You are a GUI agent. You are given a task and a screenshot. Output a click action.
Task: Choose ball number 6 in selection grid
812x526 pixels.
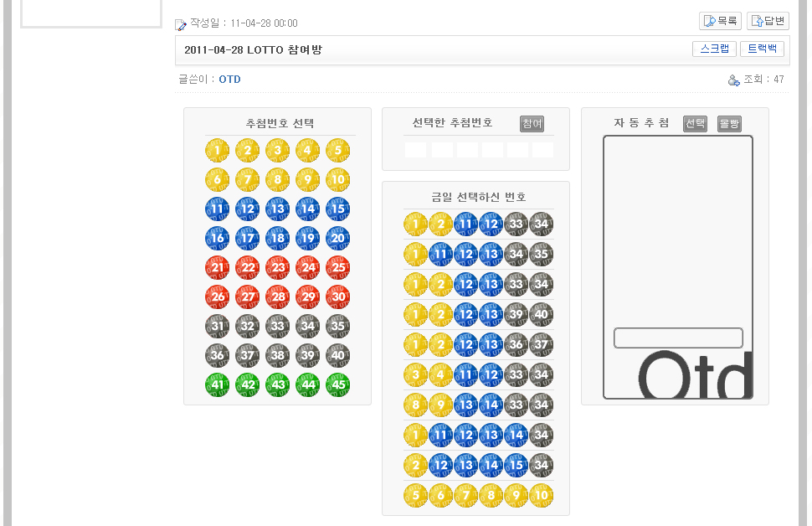coord(217,180)
